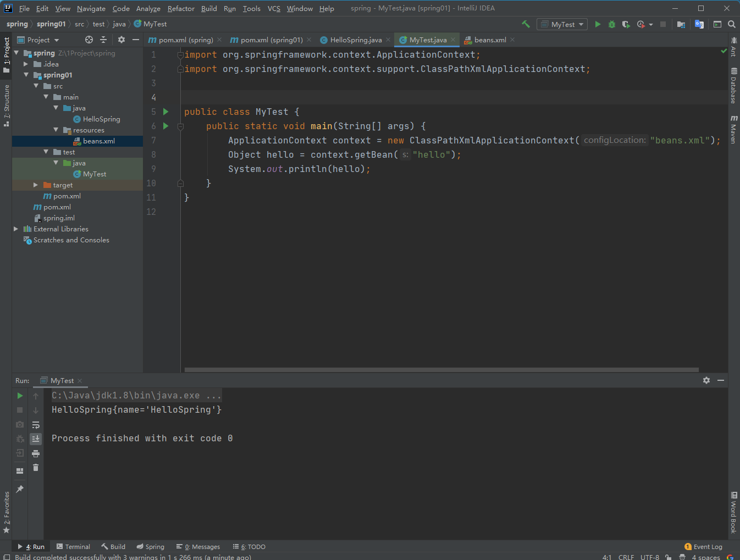Switch to the HelloSpring.java tab

tap(356, 40)
